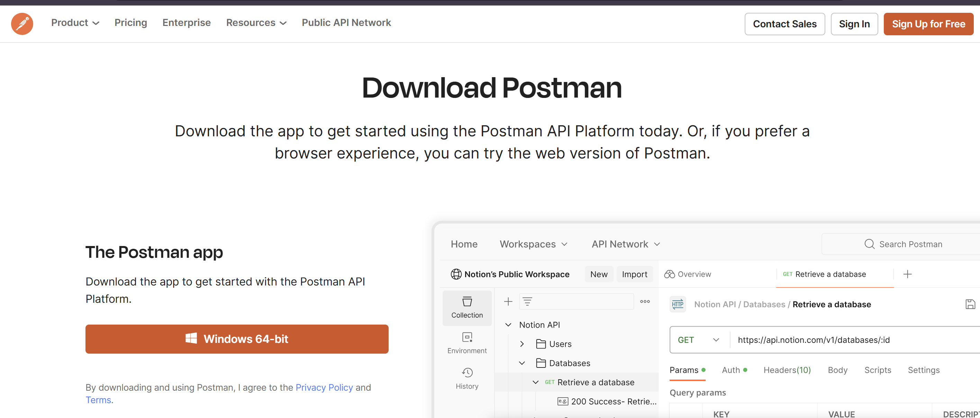Click the HTTP request type icon
980x418 pixels.
678,304
